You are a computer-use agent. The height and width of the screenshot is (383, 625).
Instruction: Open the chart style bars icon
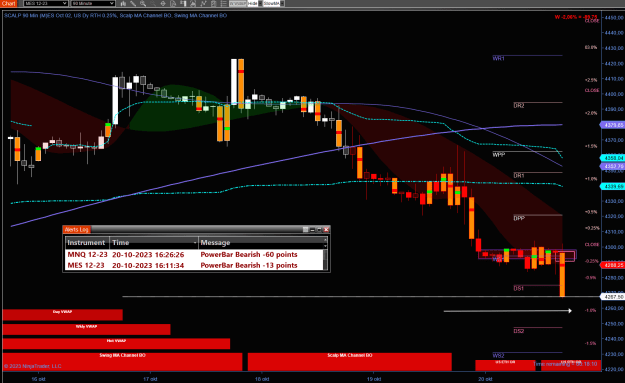[x=124, y=4]
